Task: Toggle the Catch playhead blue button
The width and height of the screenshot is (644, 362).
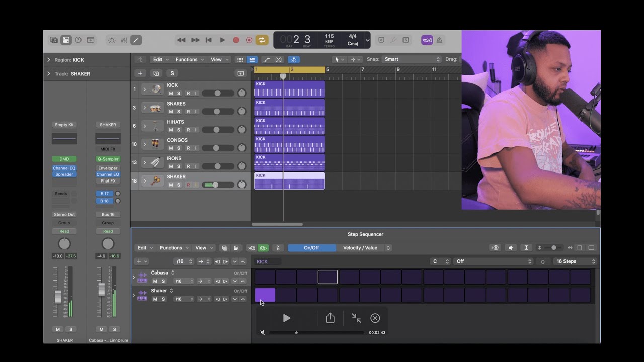Action: (293, 60)
